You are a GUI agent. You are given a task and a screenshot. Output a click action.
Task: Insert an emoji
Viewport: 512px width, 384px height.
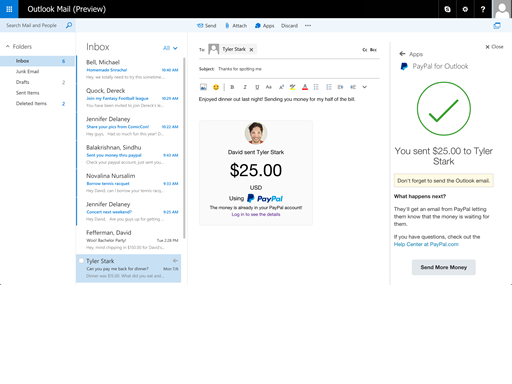click(216, 87)
